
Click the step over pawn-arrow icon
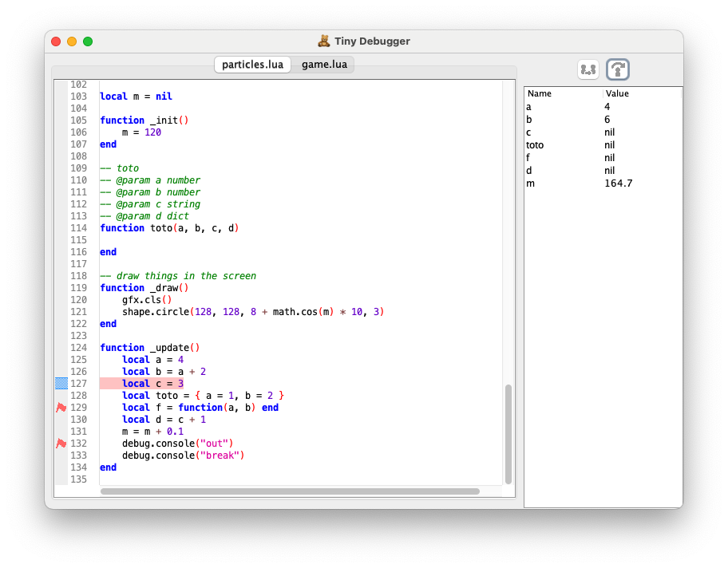(618, 69)
